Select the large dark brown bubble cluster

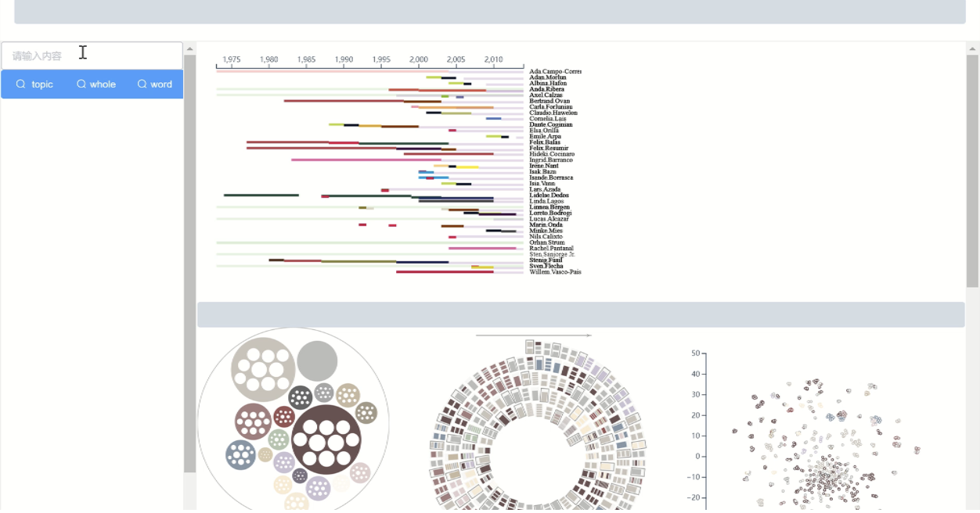click(x=326, y=439)
